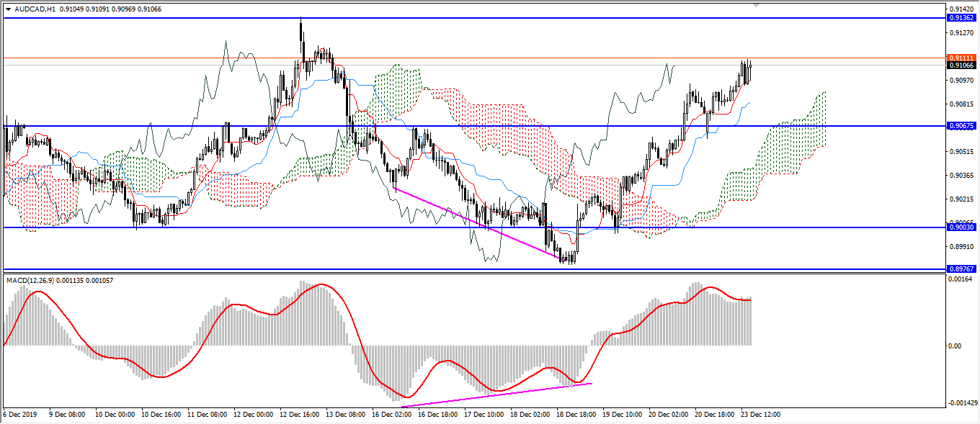The height and width of the screenshot is (424, 980).
Task: Click the 10 Dec 16:00 time label
Action: point(161,415)
